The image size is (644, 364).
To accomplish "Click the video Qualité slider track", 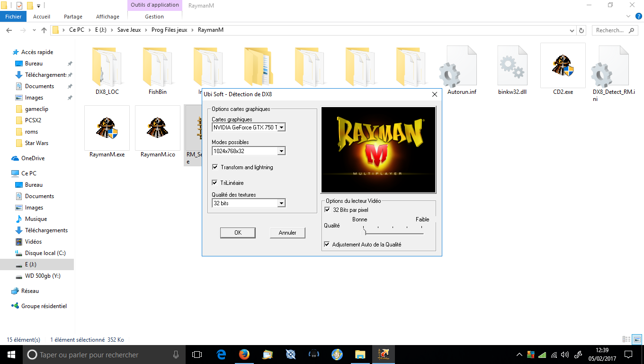I will click(393, 233).
